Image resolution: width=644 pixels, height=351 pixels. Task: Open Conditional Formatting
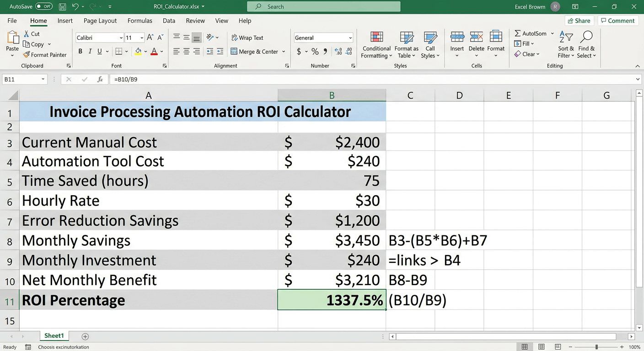coord(376,46)
